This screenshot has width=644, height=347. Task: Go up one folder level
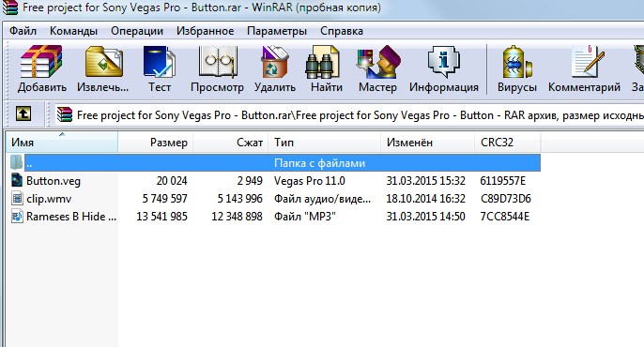pos(23,113)
